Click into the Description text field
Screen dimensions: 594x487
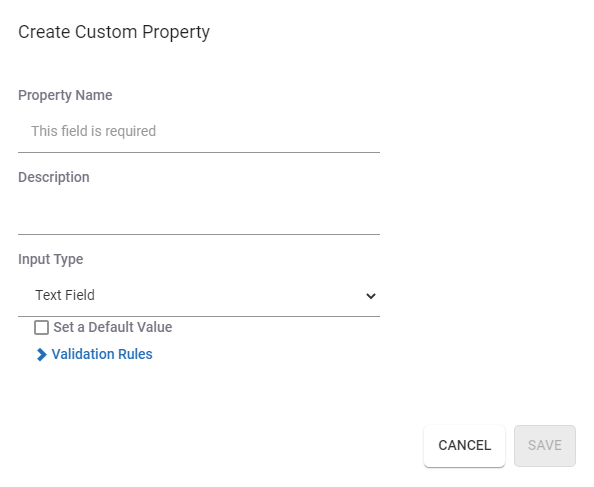click(199, 214)
